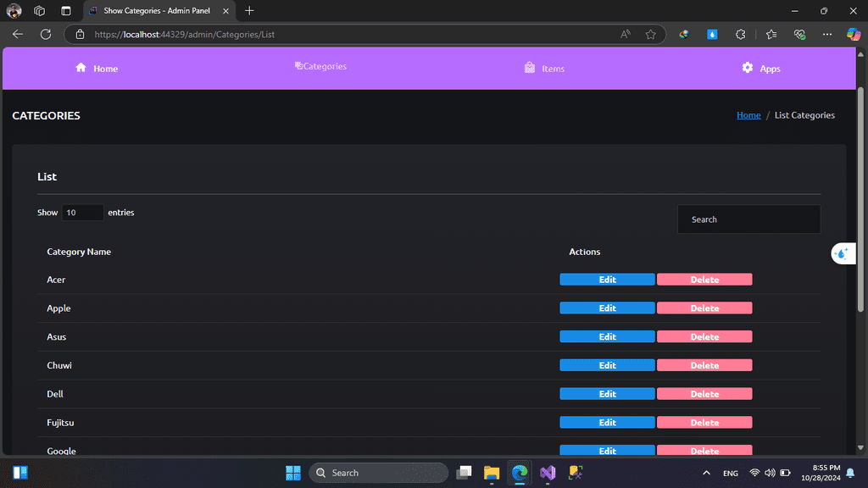Open Widgets button on taskbar
Screen dimensions: 868x488
pyautogui.click(x=20, y=473)
